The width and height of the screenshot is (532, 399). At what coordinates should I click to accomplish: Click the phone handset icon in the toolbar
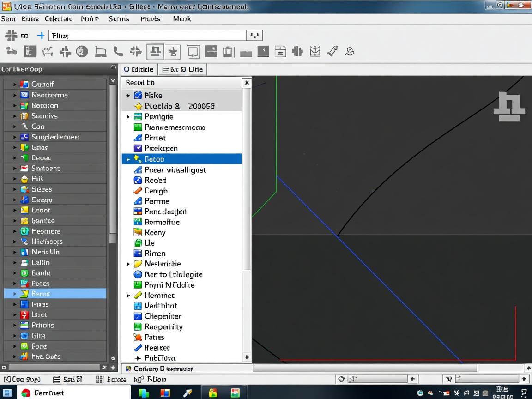click(118, 51)
